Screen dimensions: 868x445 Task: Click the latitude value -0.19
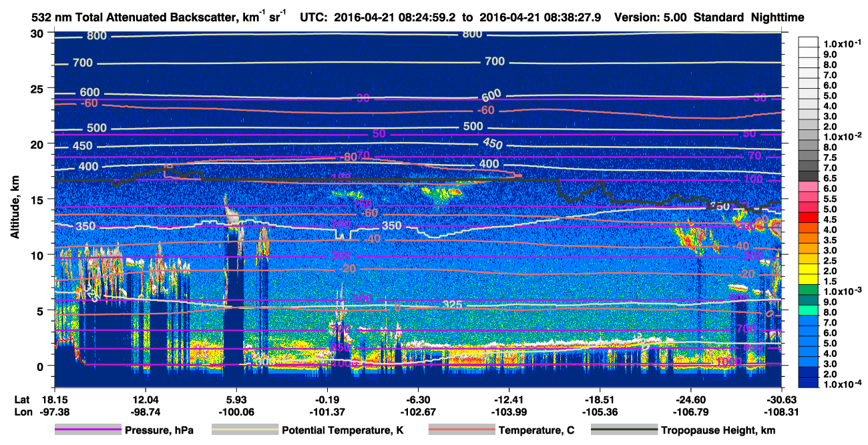[x=327, y=399]
